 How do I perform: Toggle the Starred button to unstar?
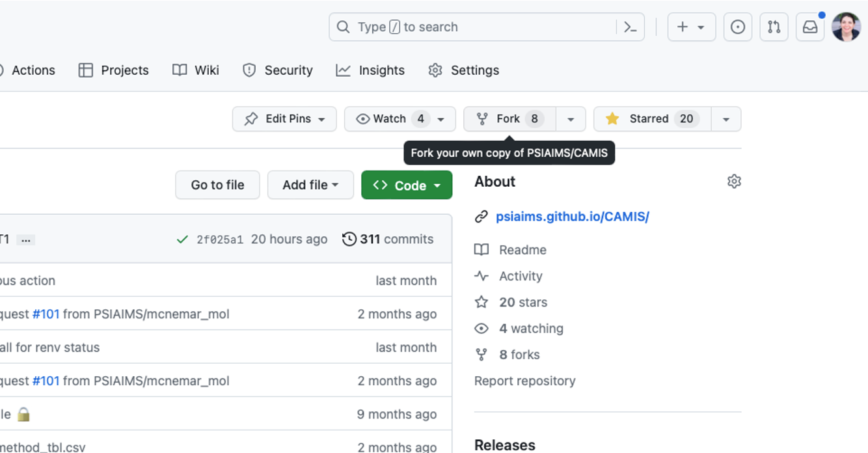652,119
